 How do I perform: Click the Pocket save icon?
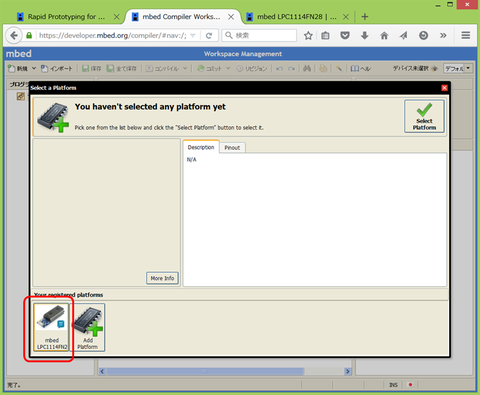coord(345,35)
